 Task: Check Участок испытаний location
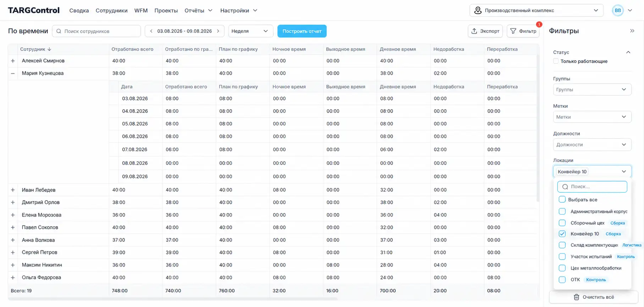pos(562,256)
